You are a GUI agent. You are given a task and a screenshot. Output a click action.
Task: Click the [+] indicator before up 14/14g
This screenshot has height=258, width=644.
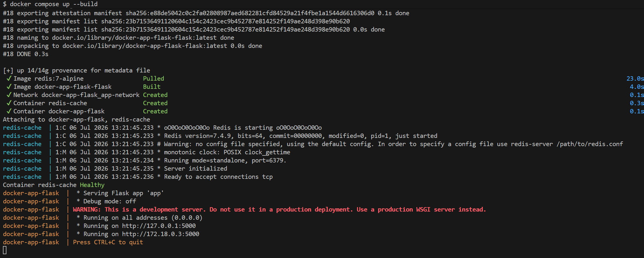[8, 70]
